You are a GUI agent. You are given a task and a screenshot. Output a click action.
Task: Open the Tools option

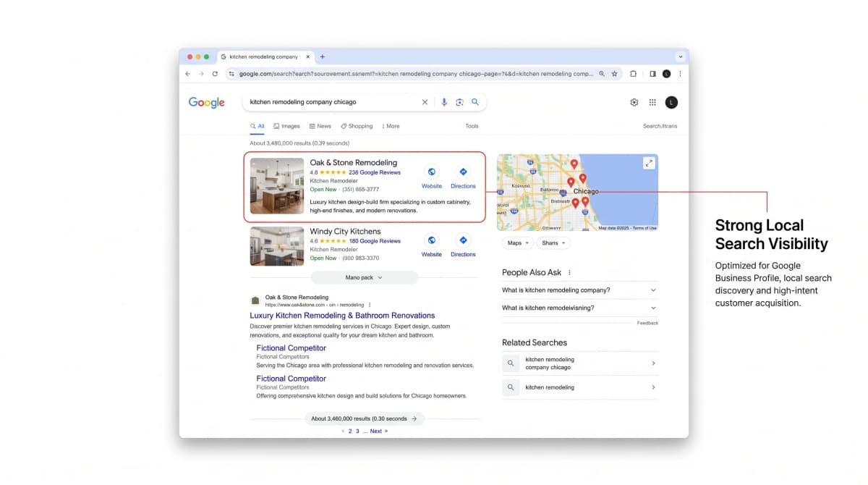click(x=472, y=126)
